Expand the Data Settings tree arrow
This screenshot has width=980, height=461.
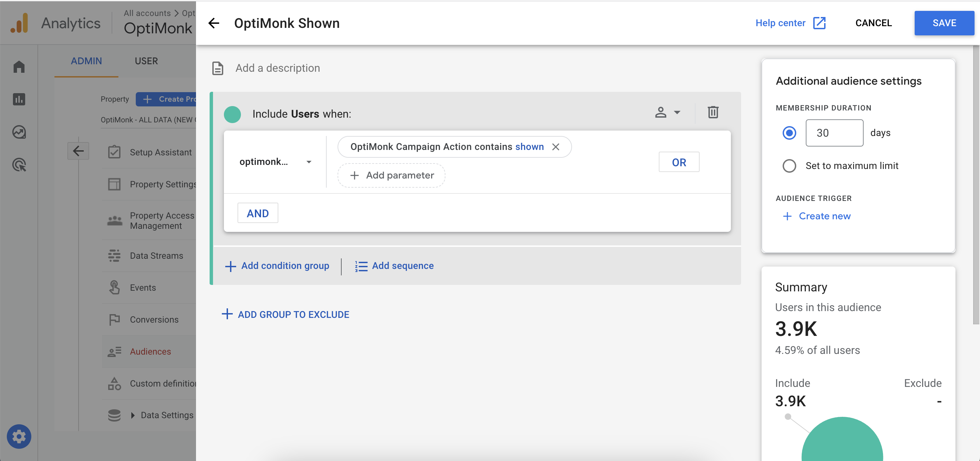132,415
